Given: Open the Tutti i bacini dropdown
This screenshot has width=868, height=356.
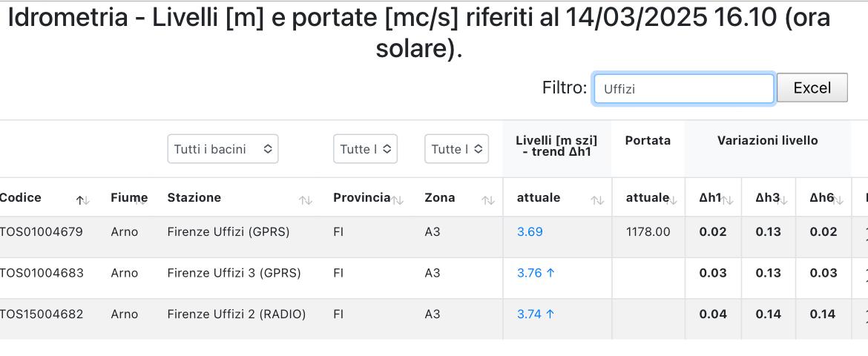Looking at the screenshot, I should point(223,149).
